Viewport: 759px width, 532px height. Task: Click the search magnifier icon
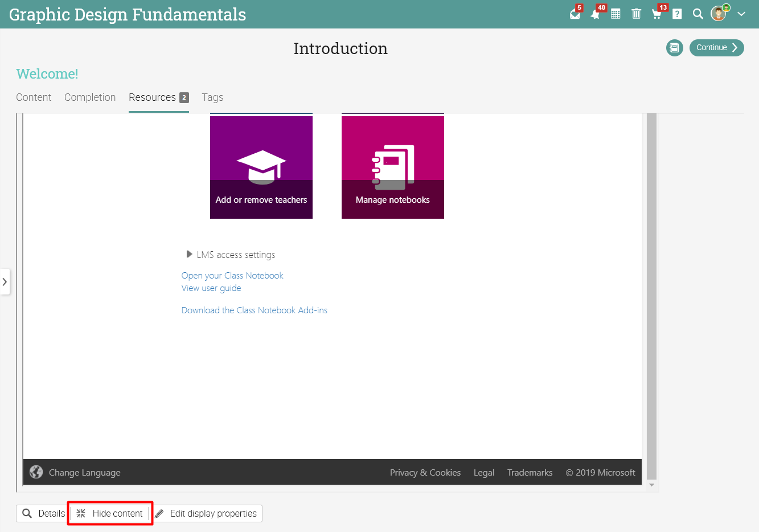click(698, 14)
